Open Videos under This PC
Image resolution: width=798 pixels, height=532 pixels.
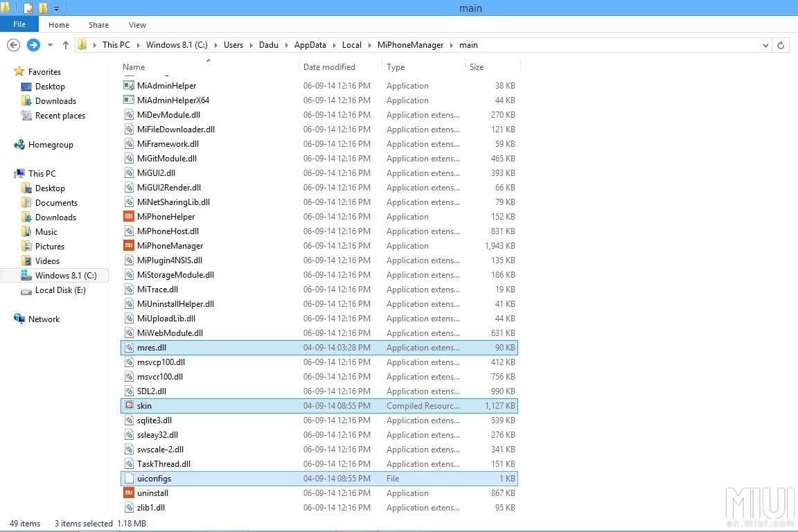coord(47,260)
